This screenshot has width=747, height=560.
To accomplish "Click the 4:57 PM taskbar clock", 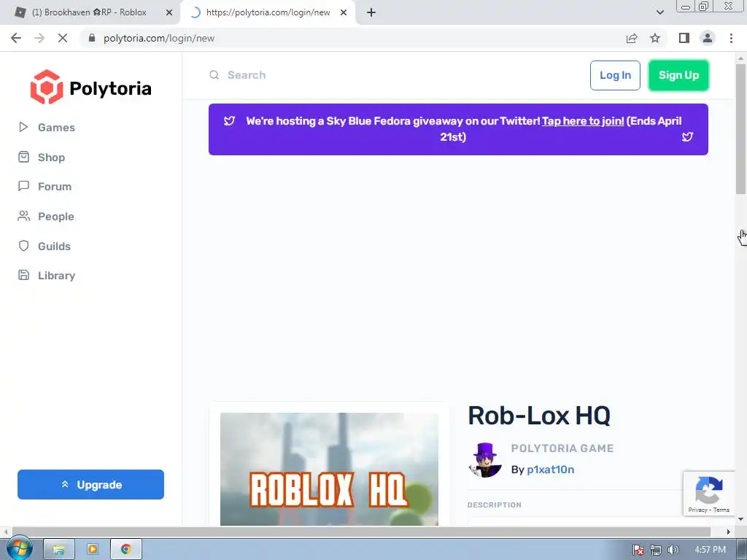I will point(710,550).
